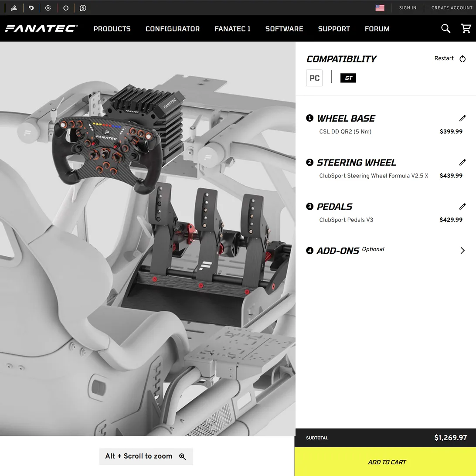
Task: Change region via the US flag icon
Action: [380, 8]
